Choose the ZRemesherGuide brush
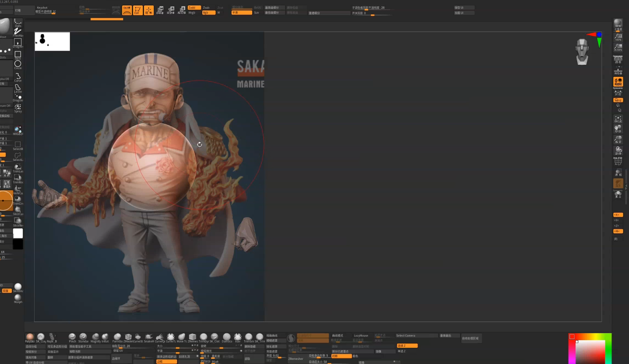629x364 pixels. [x=193, y=338]
